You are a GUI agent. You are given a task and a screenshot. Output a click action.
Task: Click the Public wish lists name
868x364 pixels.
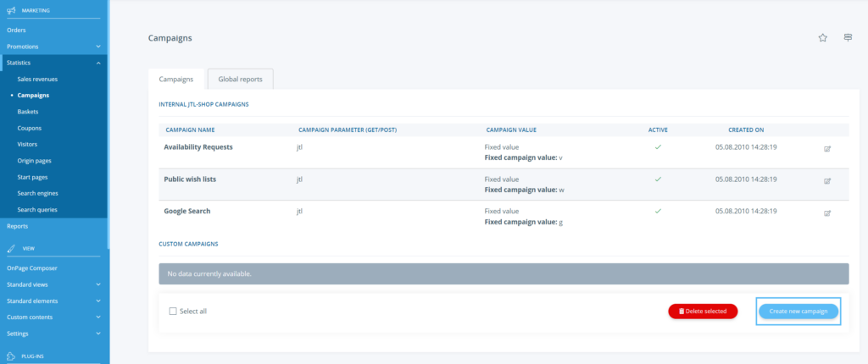coord(189,179)
